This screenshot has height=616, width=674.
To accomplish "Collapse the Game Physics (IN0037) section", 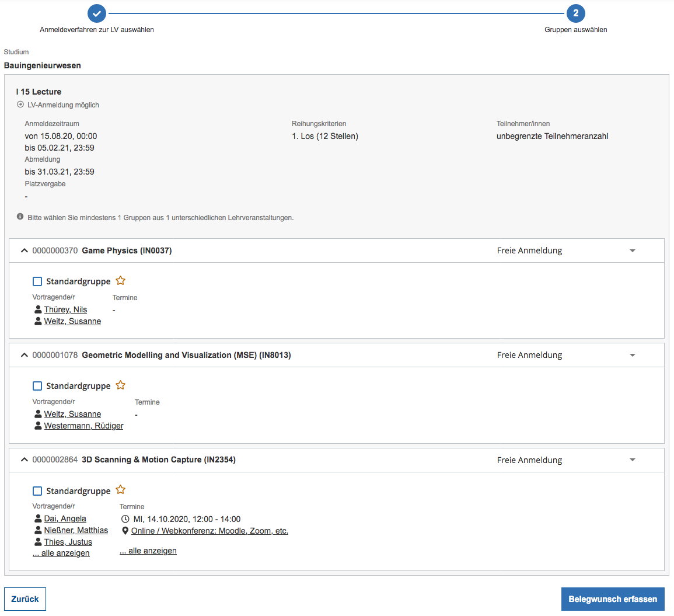I will coord(24,250).
